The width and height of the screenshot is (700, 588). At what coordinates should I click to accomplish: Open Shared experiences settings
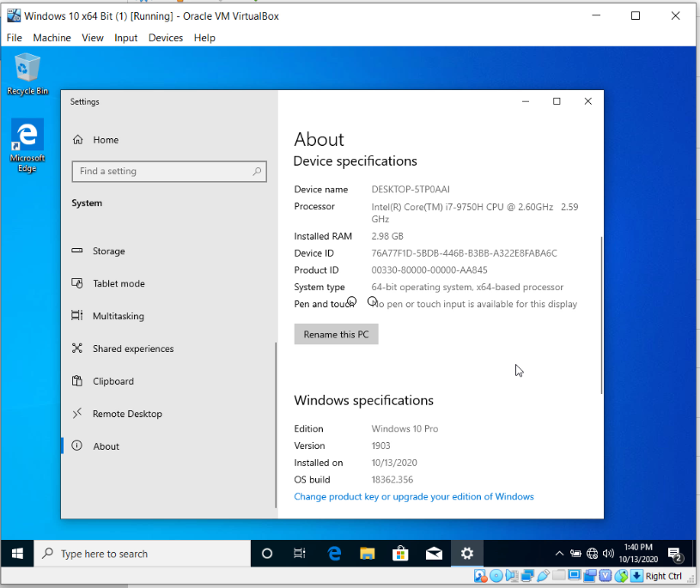(132, 349)
